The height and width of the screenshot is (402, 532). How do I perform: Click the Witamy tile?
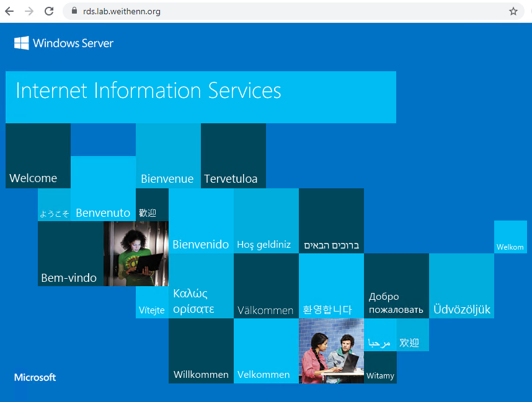point(380,367)
